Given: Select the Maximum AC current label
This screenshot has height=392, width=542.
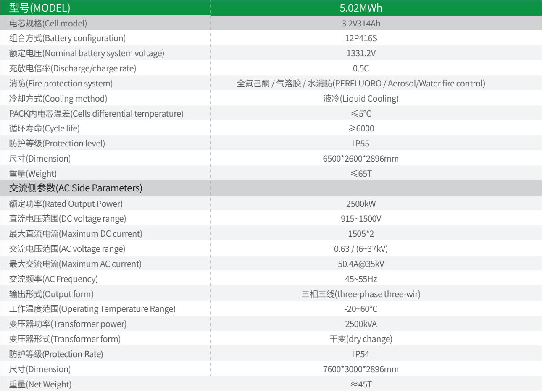Looking at the screenshot, I should click(75, 264).
